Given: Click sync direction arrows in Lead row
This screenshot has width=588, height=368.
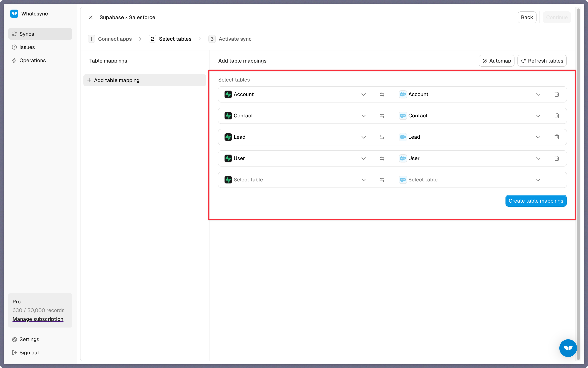Looking at the screenshot, I should (x=382, y=137).
